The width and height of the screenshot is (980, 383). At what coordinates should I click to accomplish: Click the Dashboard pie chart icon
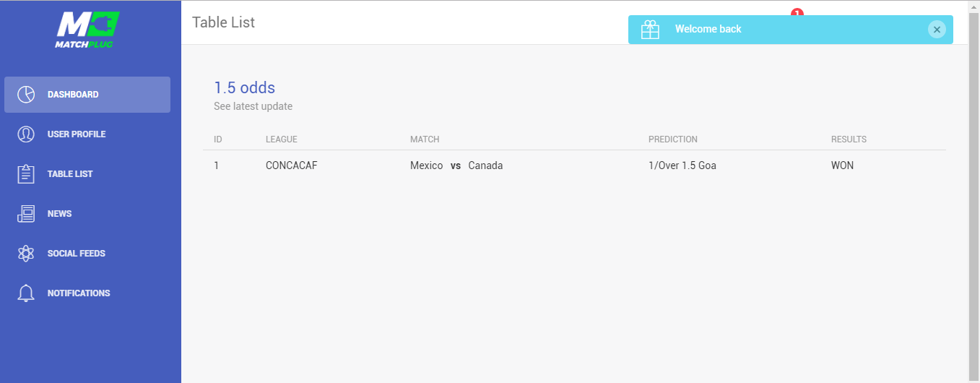(x=26, y=95)
